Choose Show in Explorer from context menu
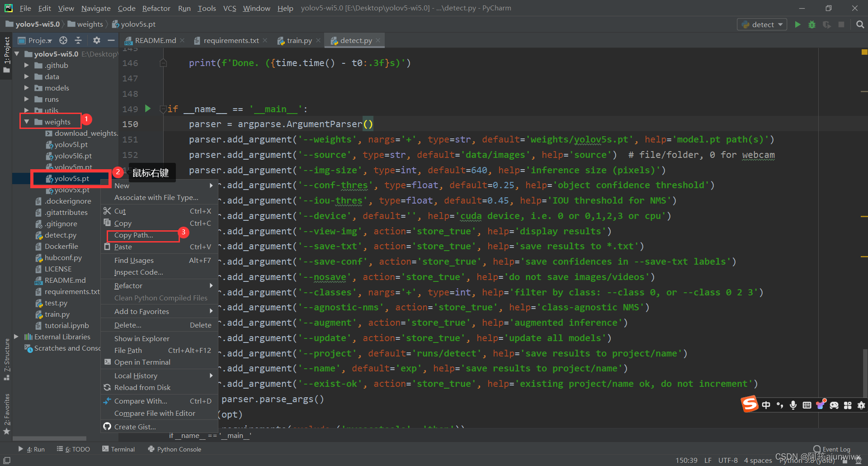The height and width of the screenshot is (466, 868). [x=159, y=338]
